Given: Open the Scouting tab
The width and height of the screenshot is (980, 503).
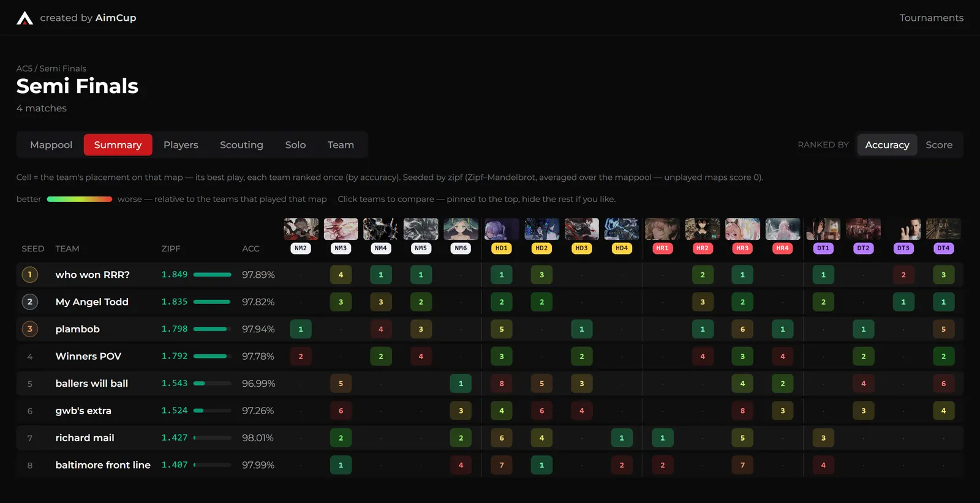Looking at the screenshot, I should pos(241,145).
